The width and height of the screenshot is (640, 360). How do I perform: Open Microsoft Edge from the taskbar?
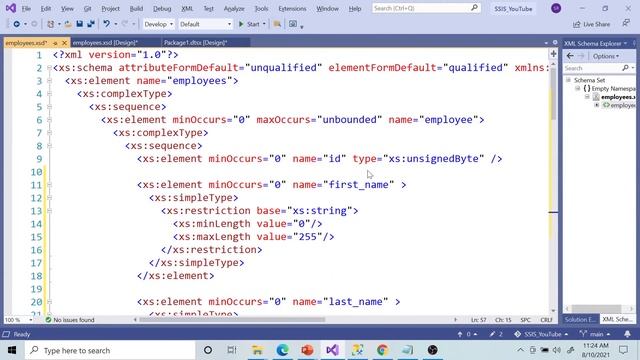[x=282, y=350]
